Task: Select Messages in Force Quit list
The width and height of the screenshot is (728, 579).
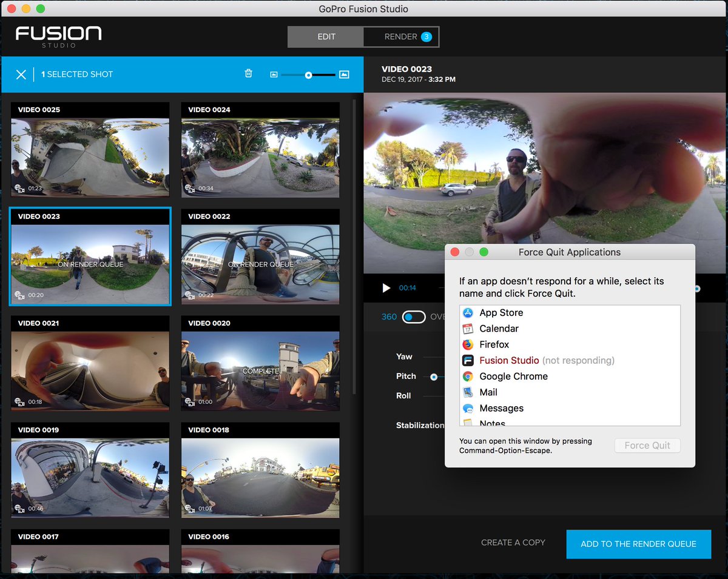Action: tap(570, 408)
